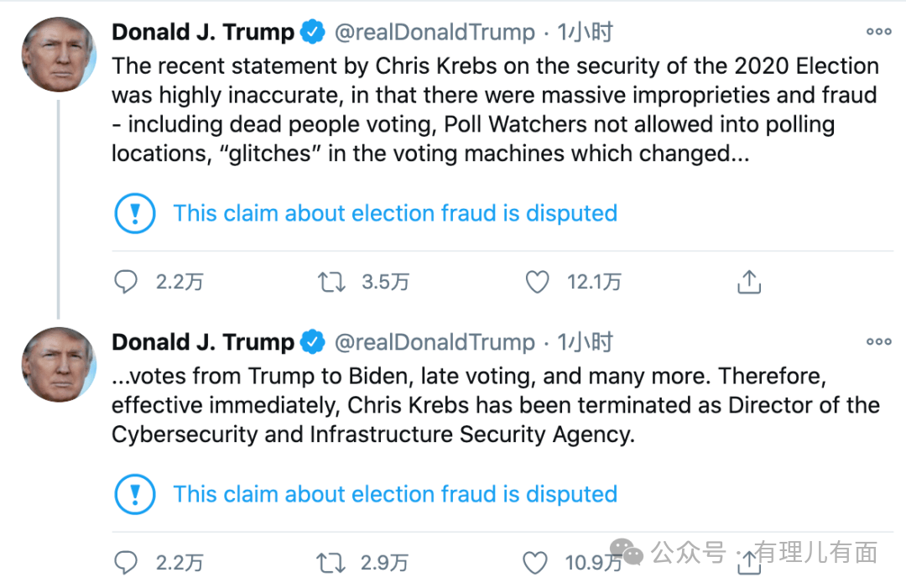Share the second tweet
Image resolution: width=906 pixels, height=588 pixels.
pyautogui.click(x=747, y=565)
